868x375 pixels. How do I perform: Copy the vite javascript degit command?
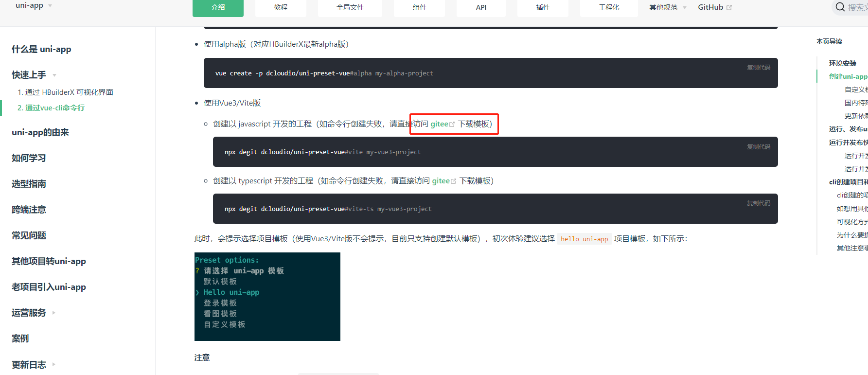(759, 146)
